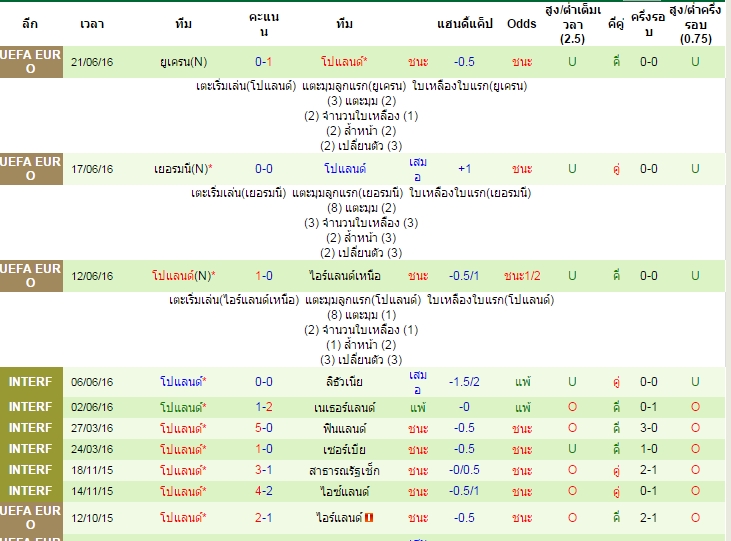Click the เนเธอร์แลนด์ team name
The width and height of the screenshot is (731, 541).
[x=345, y=407]
